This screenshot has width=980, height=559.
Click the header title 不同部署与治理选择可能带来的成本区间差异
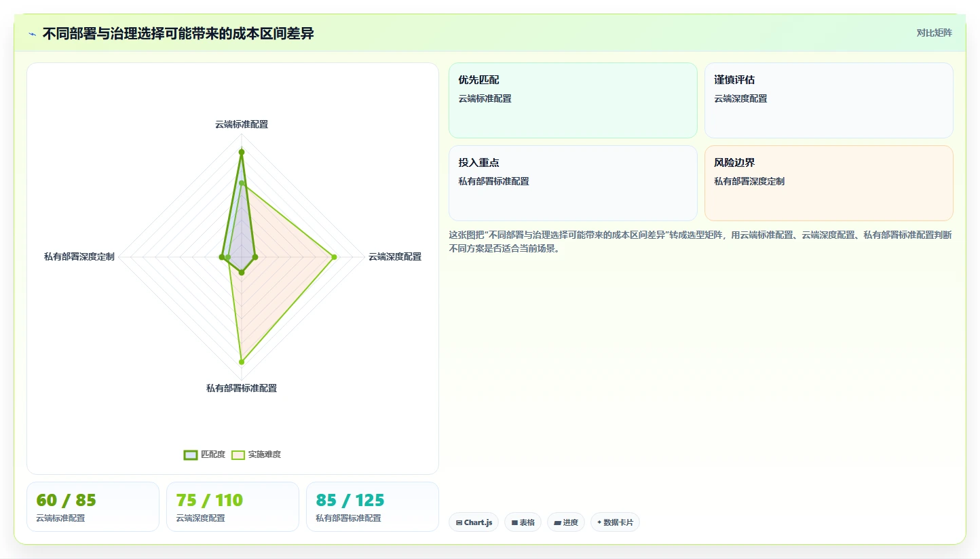(178, 33)
